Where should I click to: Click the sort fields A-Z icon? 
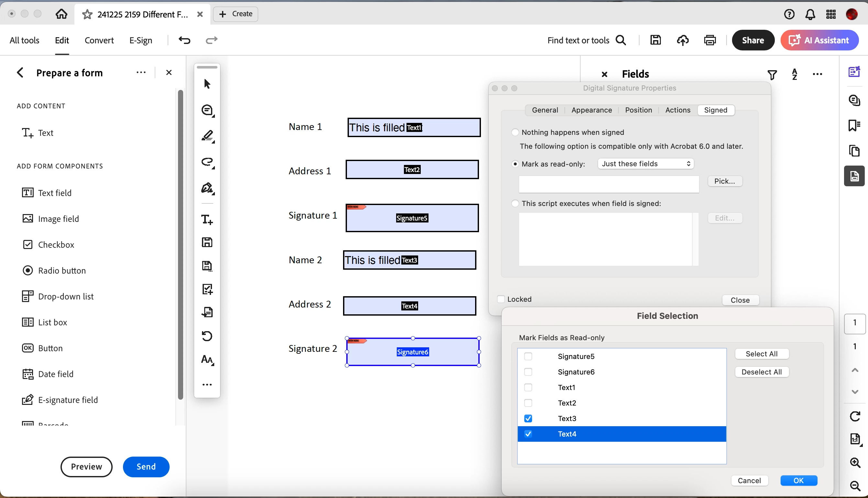(795, 74)
